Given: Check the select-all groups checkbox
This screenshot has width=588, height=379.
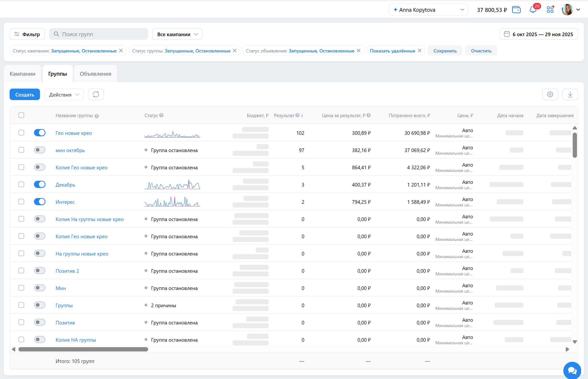Looking at the screenshot, I should (21, 115).
